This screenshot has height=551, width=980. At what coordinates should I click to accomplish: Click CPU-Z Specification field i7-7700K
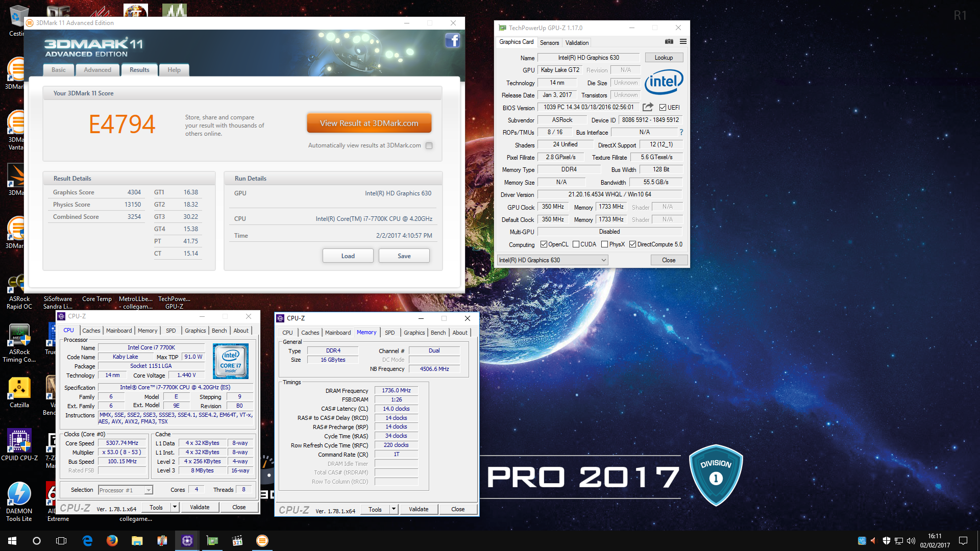click(x=175, y=387)
